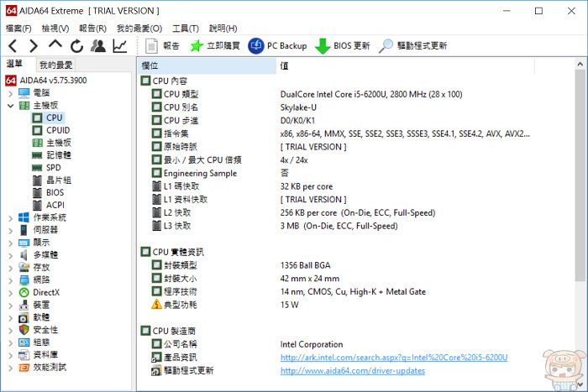Screen dimensions: 588x392
Task: Click the green arrow BIOS 更新 icon
Action: click(x=323, y=46)
